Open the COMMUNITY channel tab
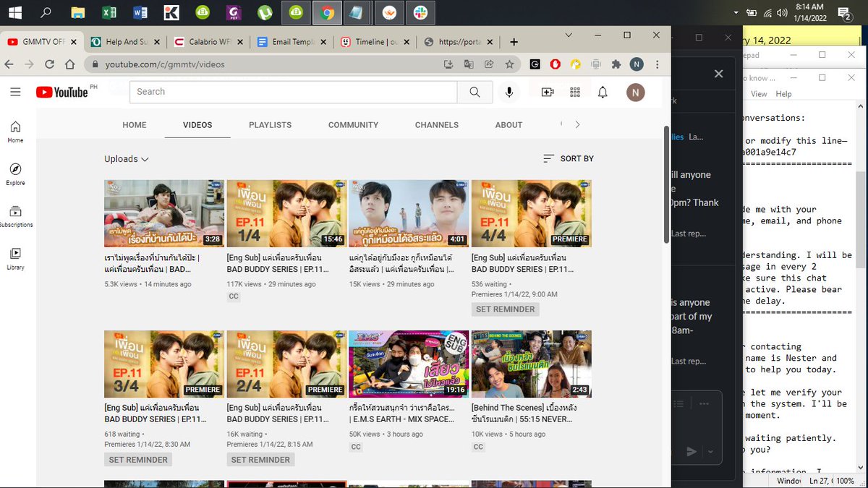Screen dimensions: 868x488 [353, 125]
